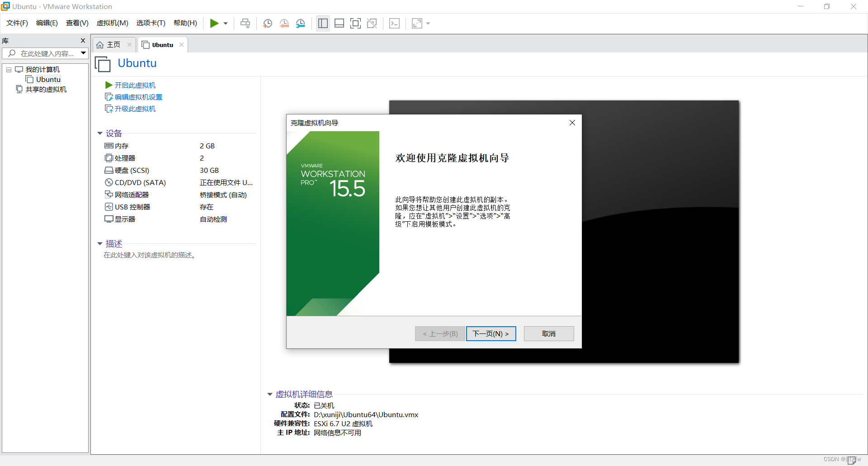Open the snapshot manager toolbar icon
868x466 pixels.
click(x=301, y=23)
